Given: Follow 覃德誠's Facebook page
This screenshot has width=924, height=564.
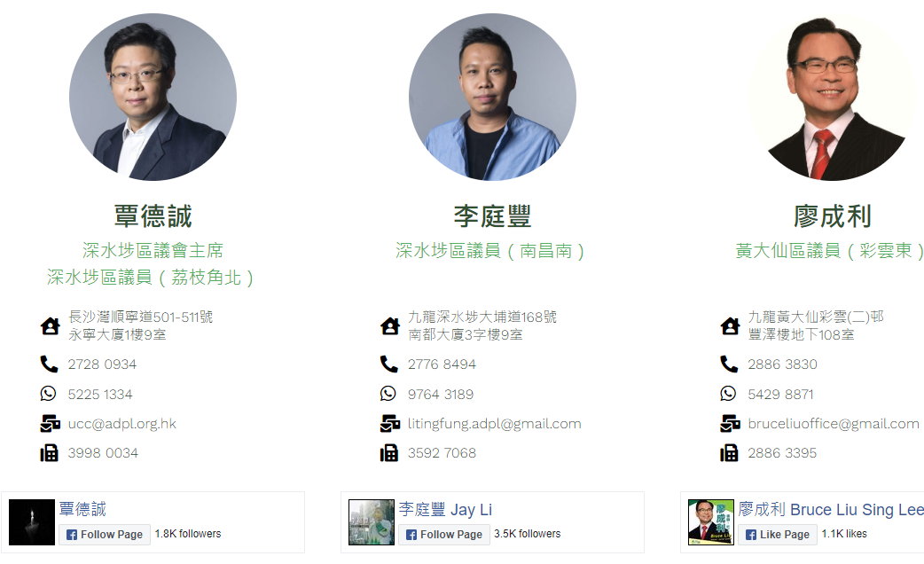Looking at the screenshot, I should (105, 535).
